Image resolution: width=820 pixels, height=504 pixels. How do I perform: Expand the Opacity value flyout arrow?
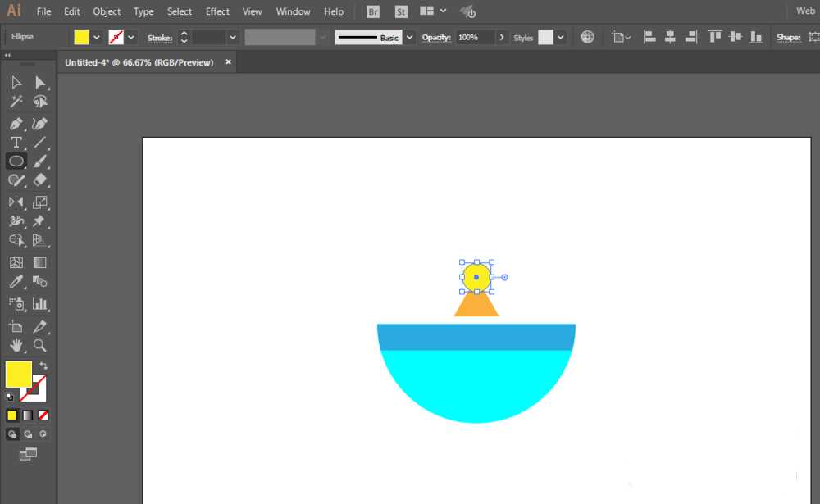click(501, 38)
